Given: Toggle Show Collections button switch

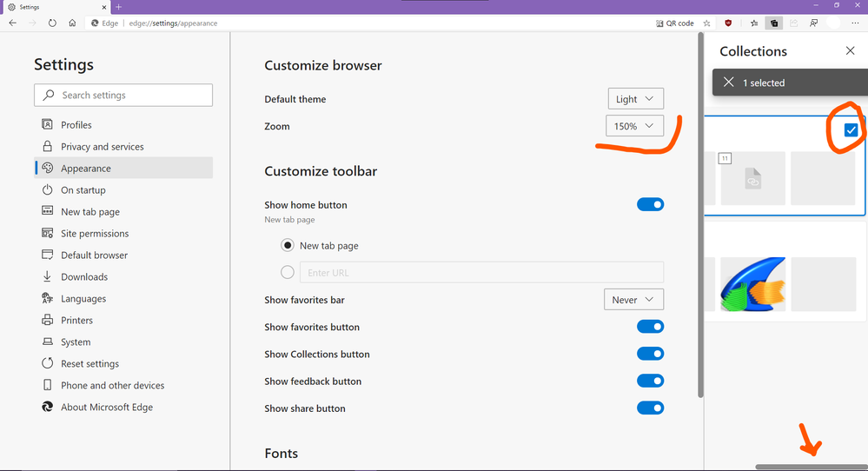Looking at the screenshot, I should pyautogui.click(x=651, y=354).
